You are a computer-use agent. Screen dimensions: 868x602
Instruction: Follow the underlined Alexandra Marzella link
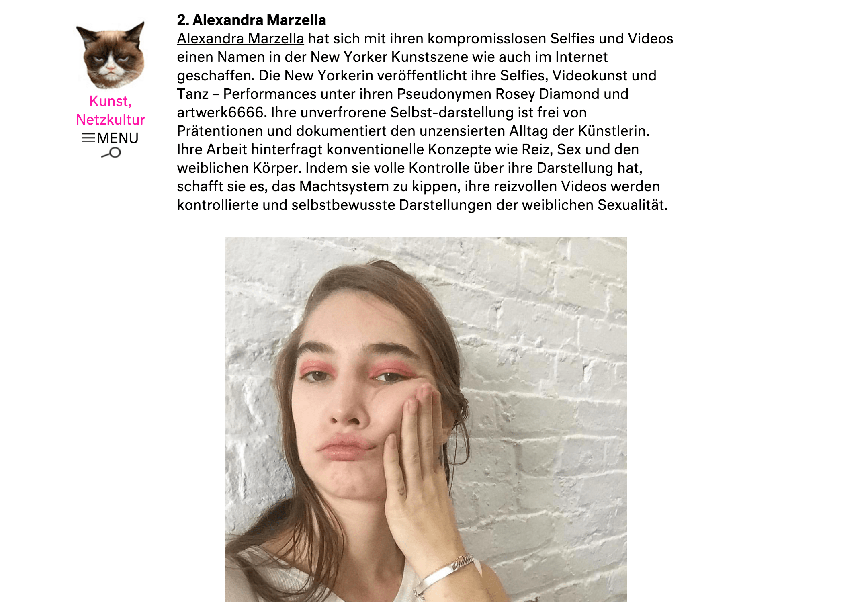240,39
